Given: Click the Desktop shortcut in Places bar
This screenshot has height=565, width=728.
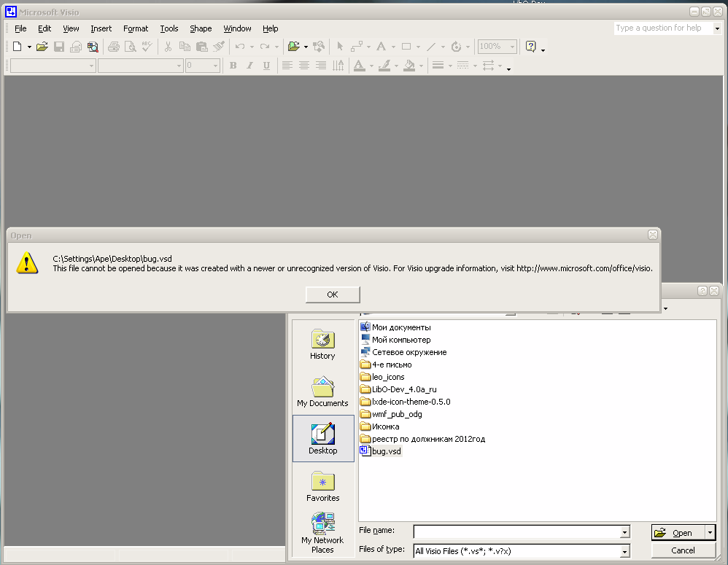Looking at the screenshot, I should click(322, 438).
